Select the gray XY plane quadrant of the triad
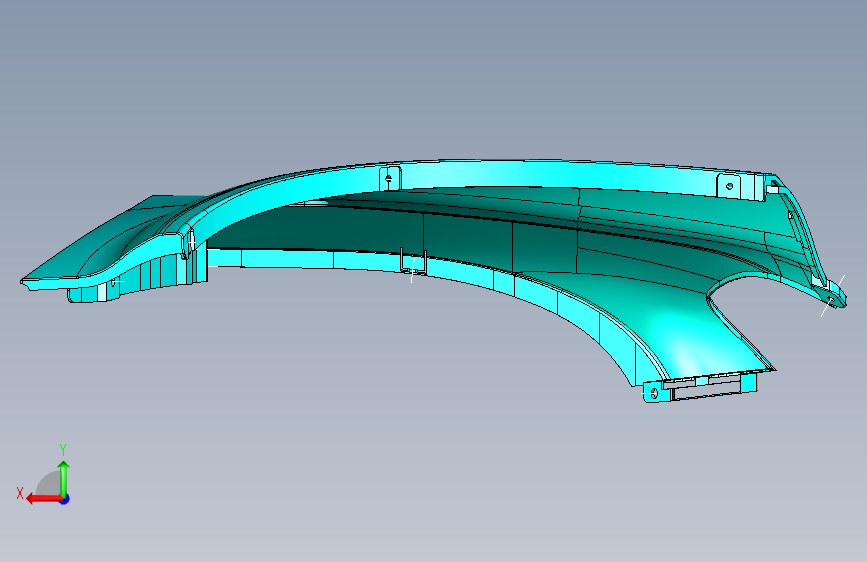 pyautogui.click(x=49, y=483)
